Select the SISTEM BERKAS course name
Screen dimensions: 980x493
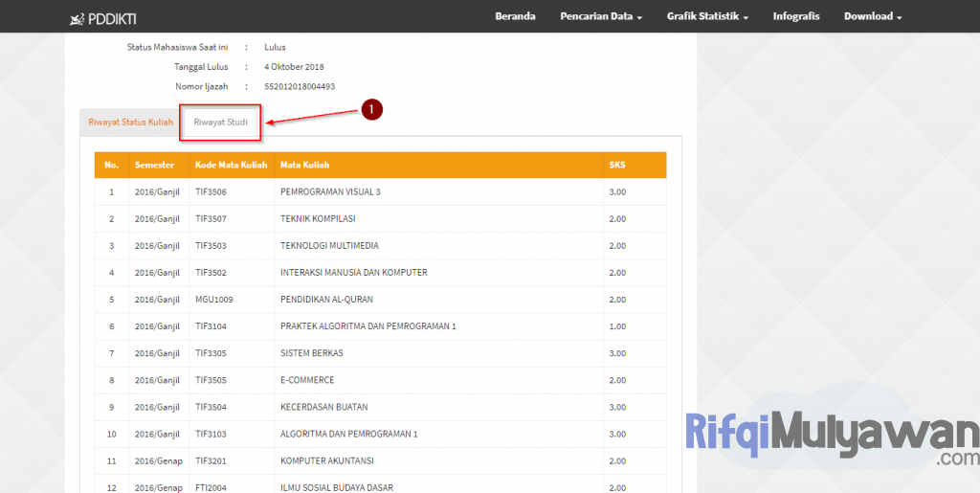point(312,353)
